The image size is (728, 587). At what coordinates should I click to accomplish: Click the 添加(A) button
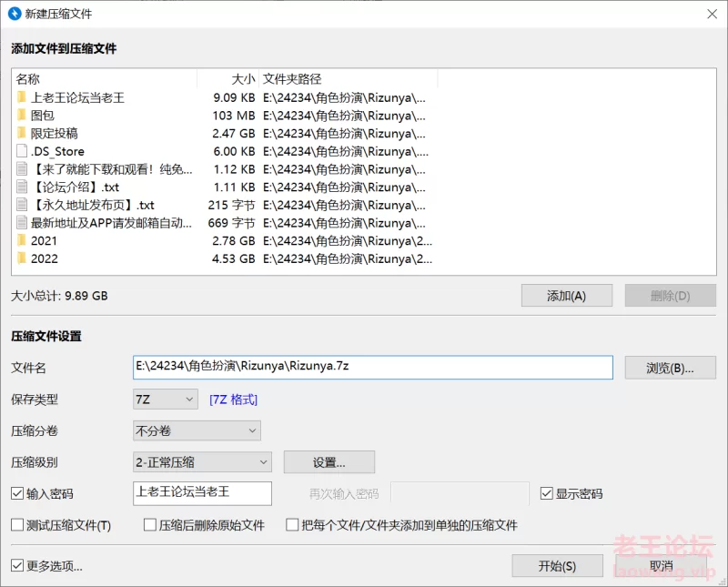coord(566,296)
